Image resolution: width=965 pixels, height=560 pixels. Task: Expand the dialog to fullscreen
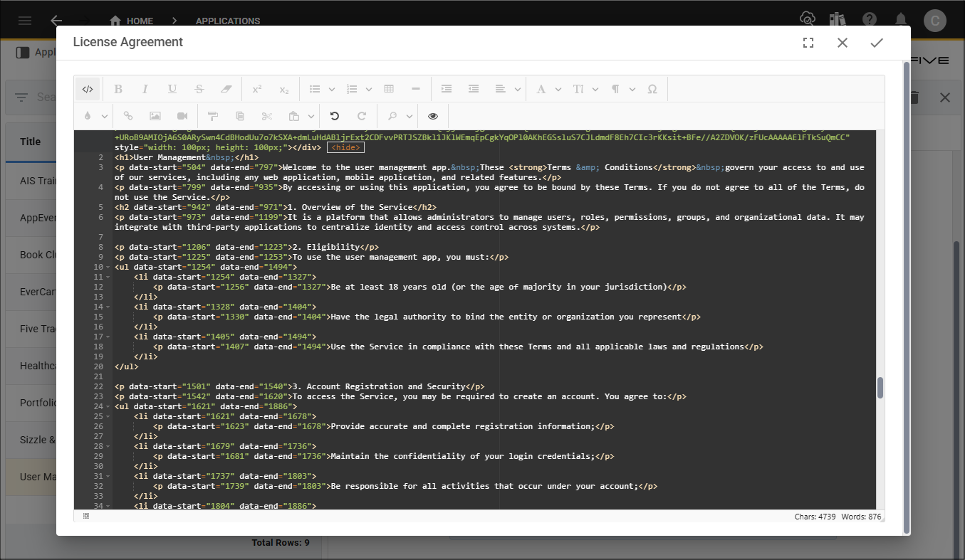click(808, 43)
